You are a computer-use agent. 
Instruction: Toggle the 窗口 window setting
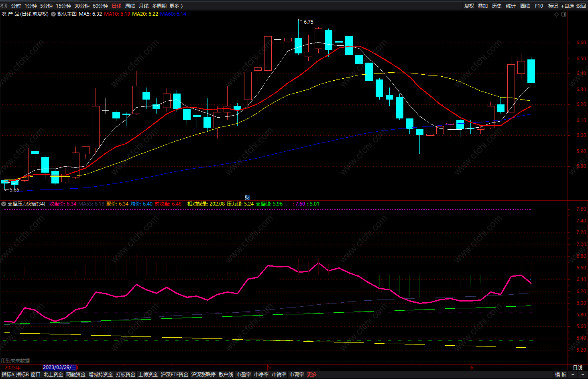coord(36,375)
